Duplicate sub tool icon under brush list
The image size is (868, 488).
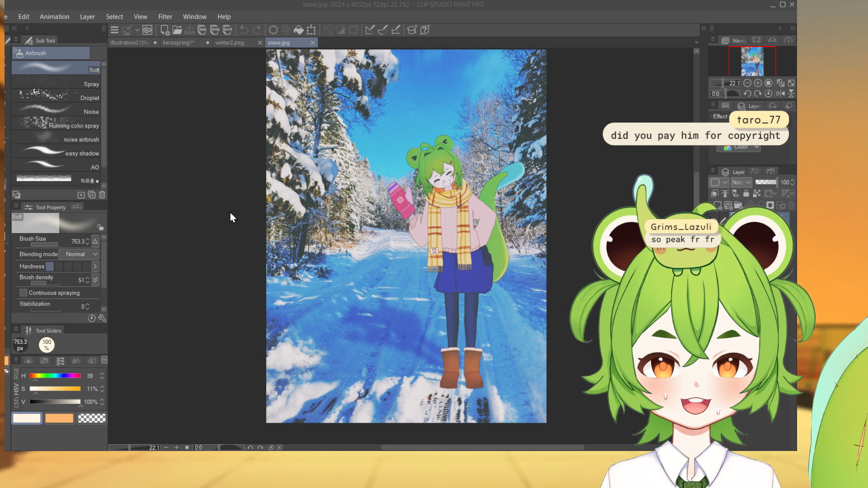pyautogui.click(x=92, y=195)
